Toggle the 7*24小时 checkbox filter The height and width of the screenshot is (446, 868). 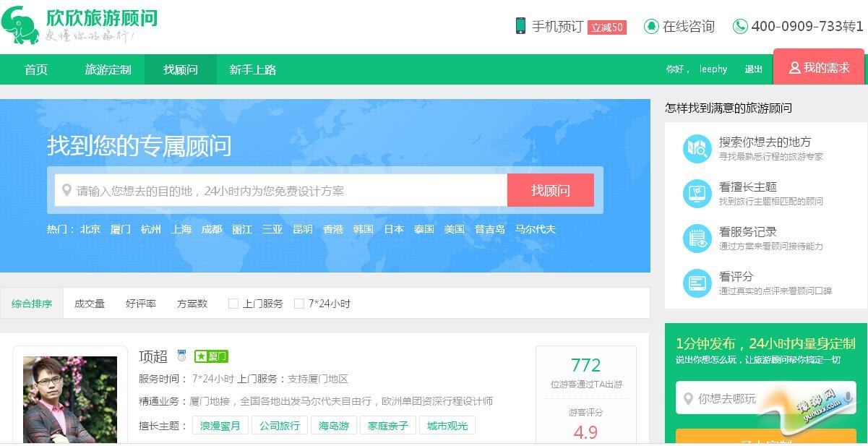(x=299, y=304)
